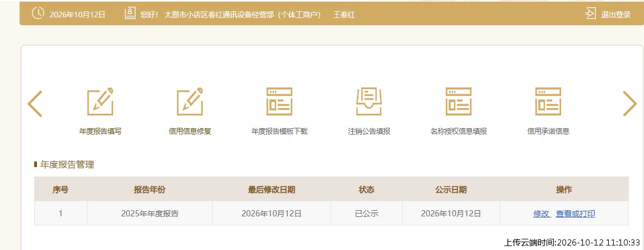This screenshot has height=250, width=644.
Task: Click the 王春红 user name
Action: [344, 15]
